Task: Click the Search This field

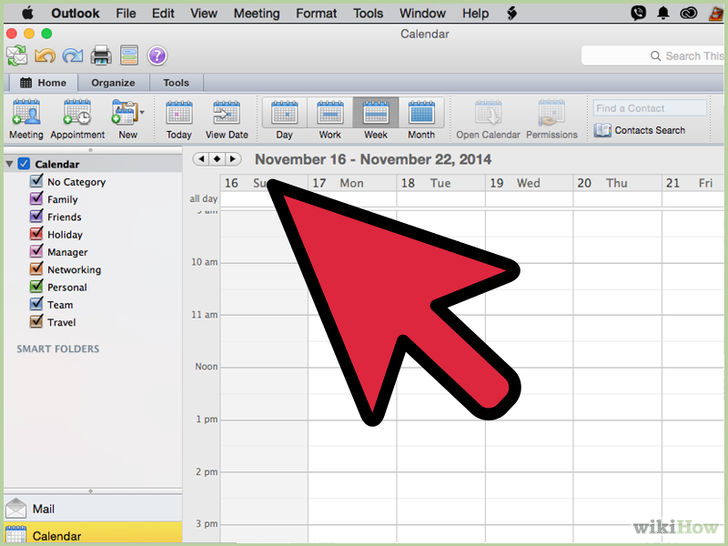Action: point(652,56)
